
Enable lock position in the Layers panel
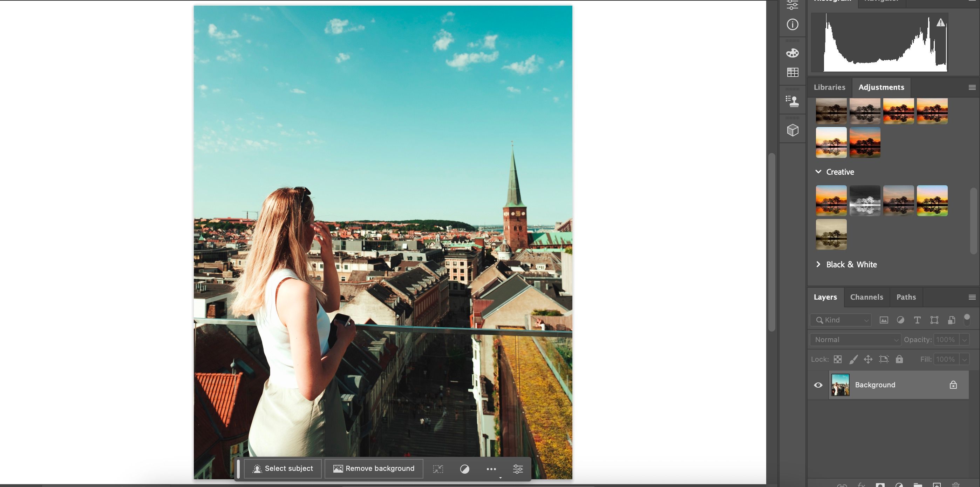pyautogui.click(x=868, y=359)
